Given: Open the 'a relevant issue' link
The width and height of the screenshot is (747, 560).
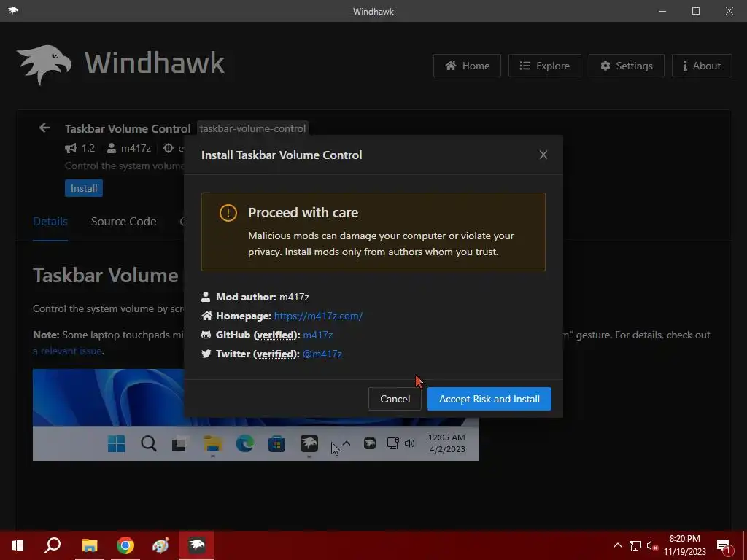Looking at the screenshot, I should [x=68, y=351].
